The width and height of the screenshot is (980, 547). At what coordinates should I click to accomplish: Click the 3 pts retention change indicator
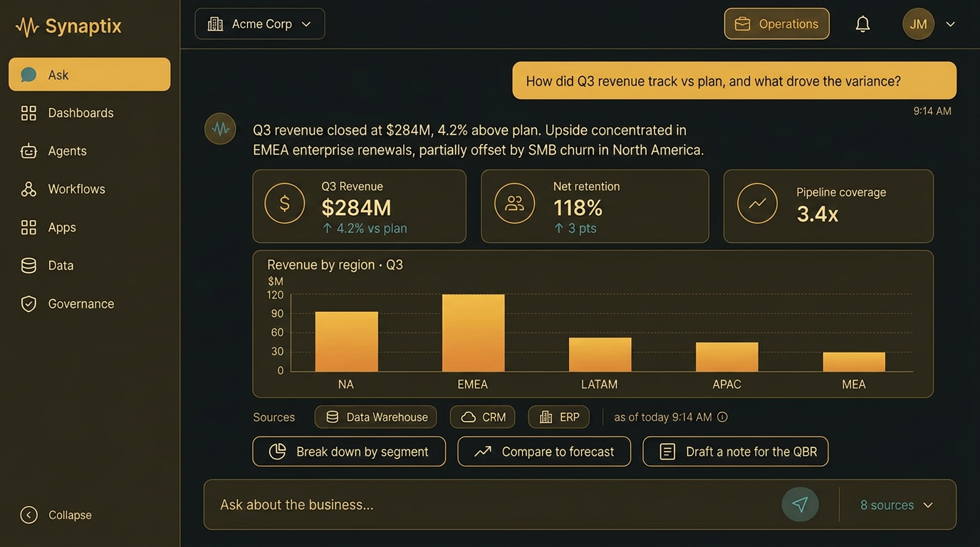click(575, 228)
